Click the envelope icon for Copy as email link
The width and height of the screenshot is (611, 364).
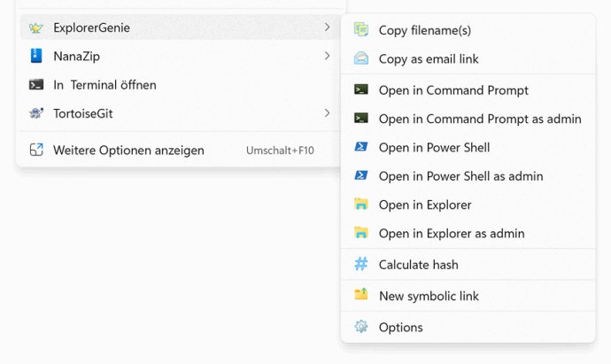pos(361,58)
